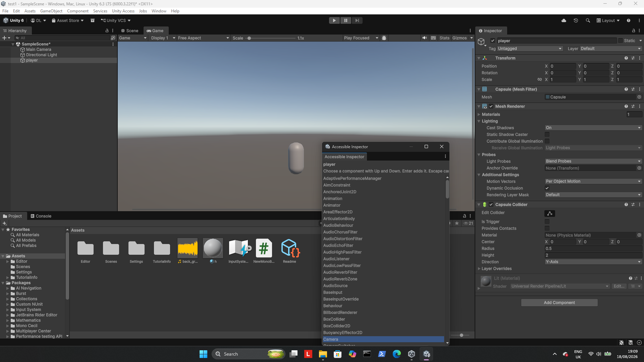The width and height of the screenshot is (644, 362).
Task: Toggle Dynamic Occlusion checkbox
Action: (547, 188)
